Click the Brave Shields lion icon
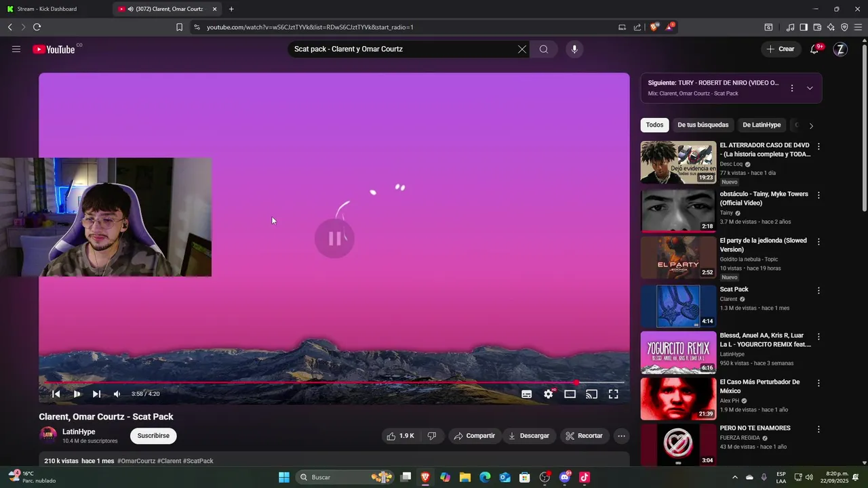868x488 pixels. pyautogui.click(x=654, y=27)
